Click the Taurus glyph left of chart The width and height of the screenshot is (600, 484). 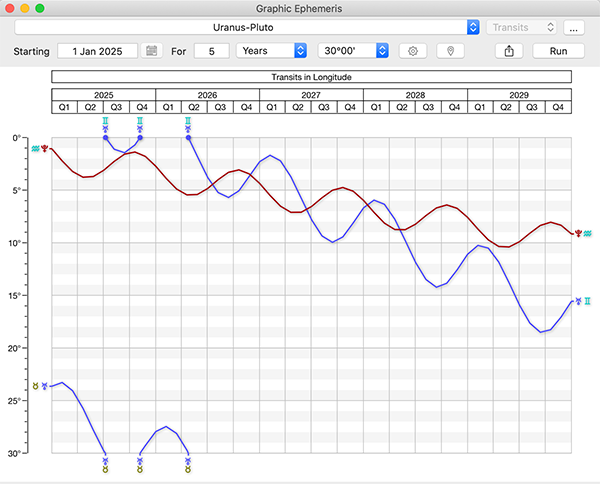click(36, 386)
